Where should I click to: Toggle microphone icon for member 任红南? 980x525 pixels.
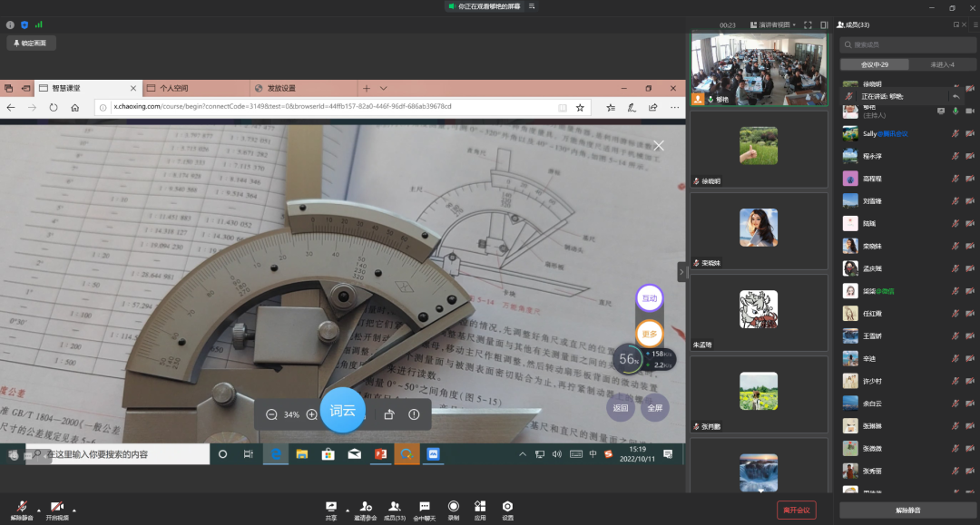[x=955, y=314]
